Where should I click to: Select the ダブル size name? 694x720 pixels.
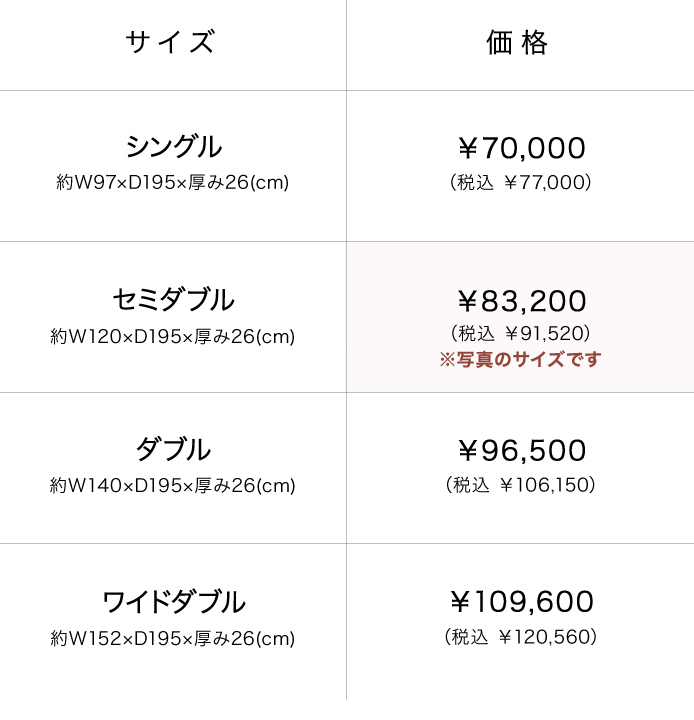(x=173, y=448)
